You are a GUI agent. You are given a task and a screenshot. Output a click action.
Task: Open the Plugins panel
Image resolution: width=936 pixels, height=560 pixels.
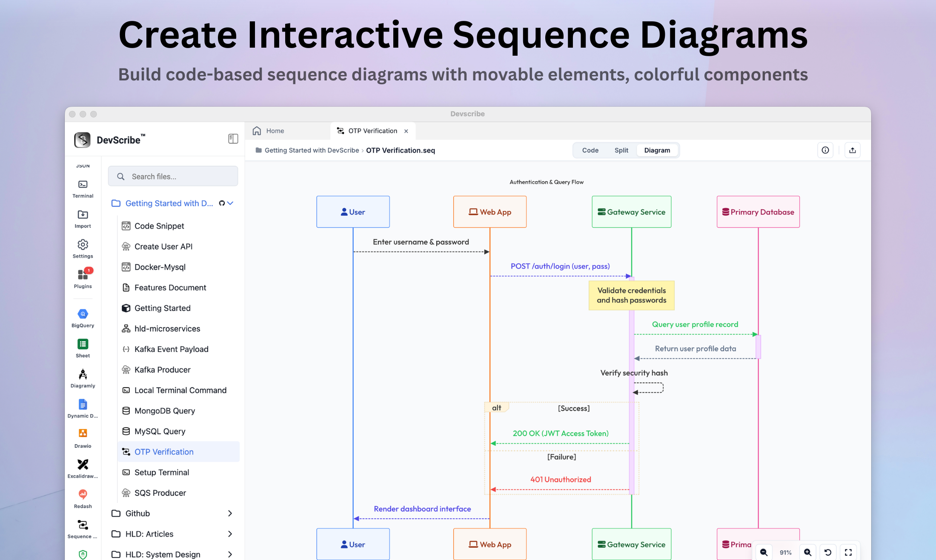point(83,279)
